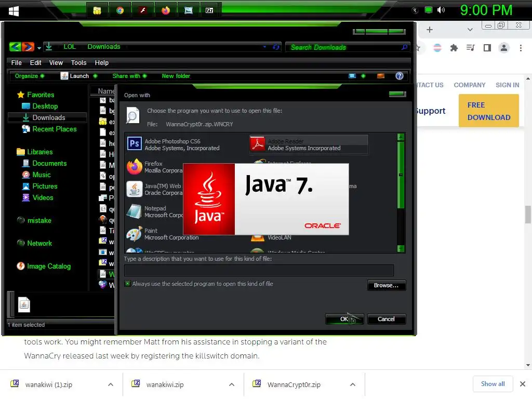Image resolution: width=532 pixels, height=399 pixels.
Task: Click New folder in toolbar
Action: click(176, 76)
